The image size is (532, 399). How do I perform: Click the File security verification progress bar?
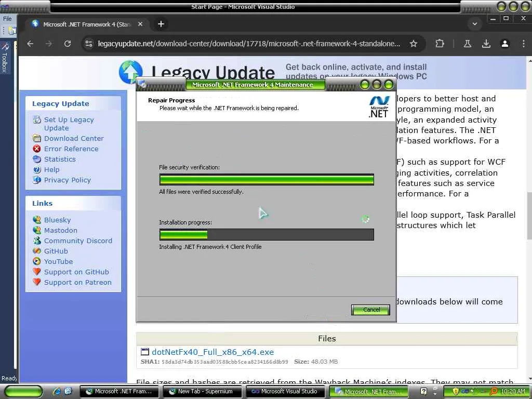(267, 179)
